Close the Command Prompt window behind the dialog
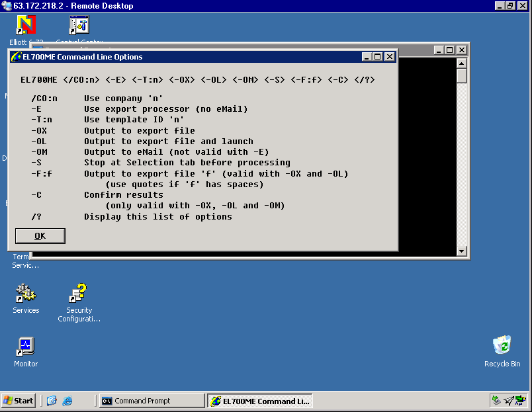This screenshot has height=412, width=532. [461, 50]
